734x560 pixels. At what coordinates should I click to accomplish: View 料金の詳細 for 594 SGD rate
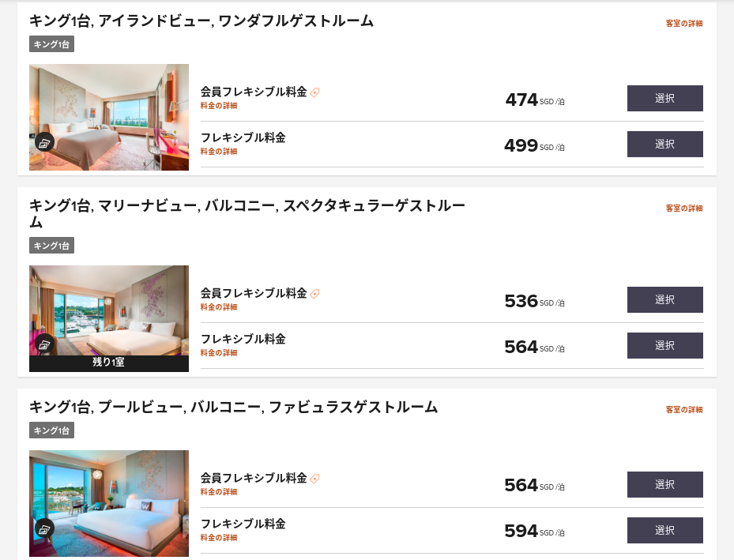coord(219,538)
